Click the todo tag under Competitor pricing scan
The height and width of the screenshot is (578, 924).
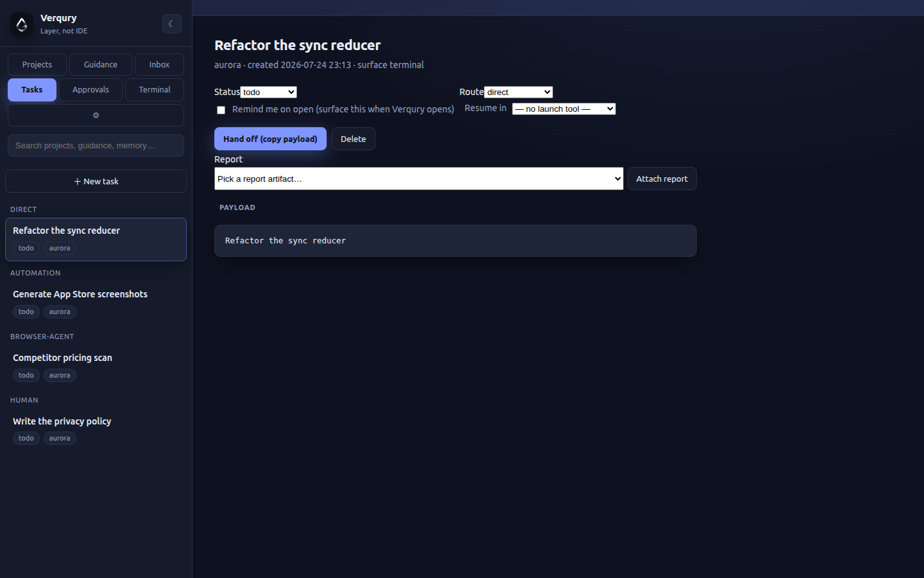pos(26,375)
